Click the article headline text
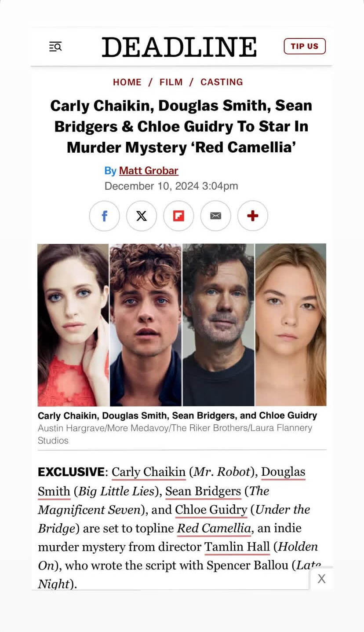 (181, 126)
